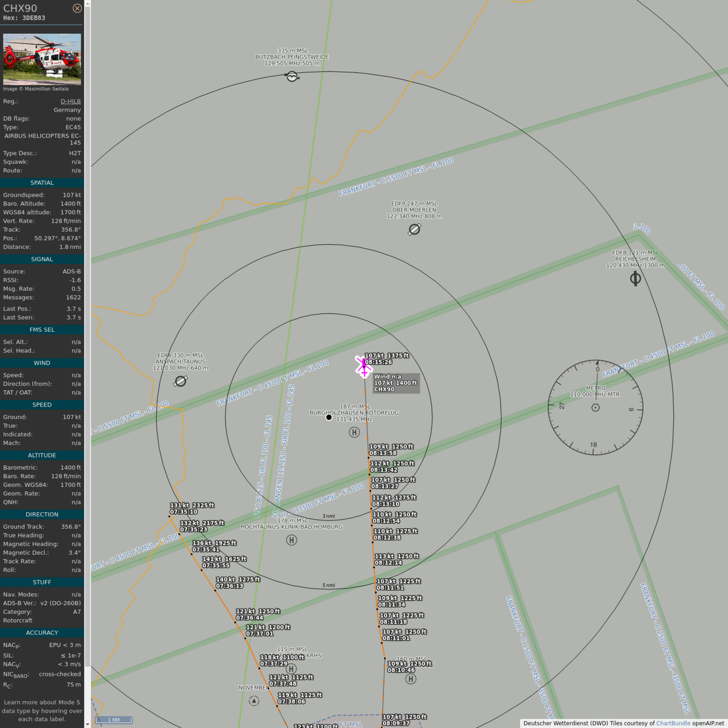Click the Hochtaunus-Klinik Bad Homburg heliport icon

coord(291,540)
